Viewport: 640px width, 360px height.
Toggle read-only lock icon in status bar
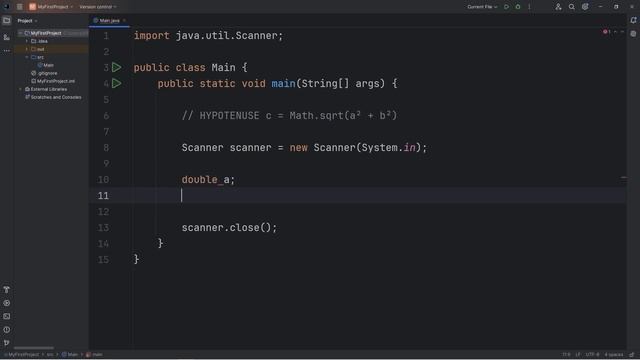pyautogui.click(x=632, y=355)
